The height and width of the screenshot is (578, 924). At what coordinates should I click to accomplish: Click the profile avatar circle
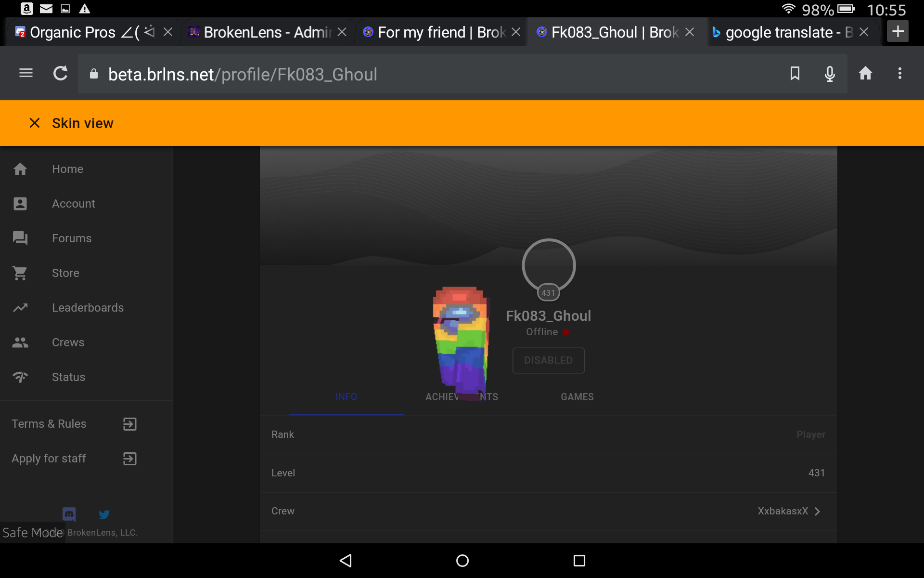pyautogui.click(x=549, y=266)
